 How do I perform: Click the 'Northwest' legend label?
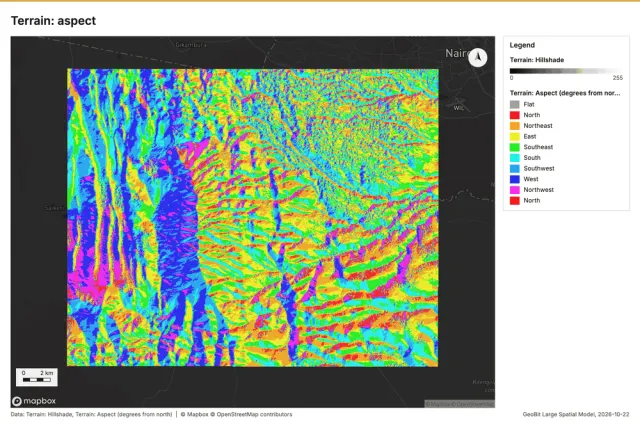tap(538, 189)
